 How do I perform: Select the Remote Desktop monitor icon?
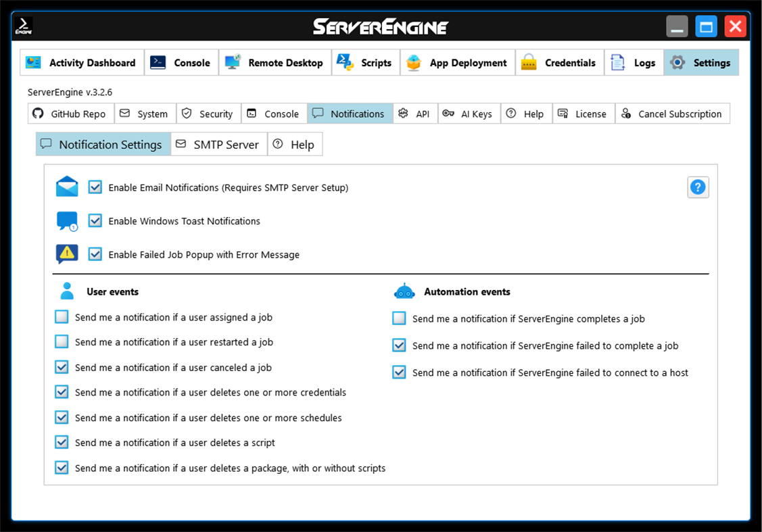(x=233, y=62)
